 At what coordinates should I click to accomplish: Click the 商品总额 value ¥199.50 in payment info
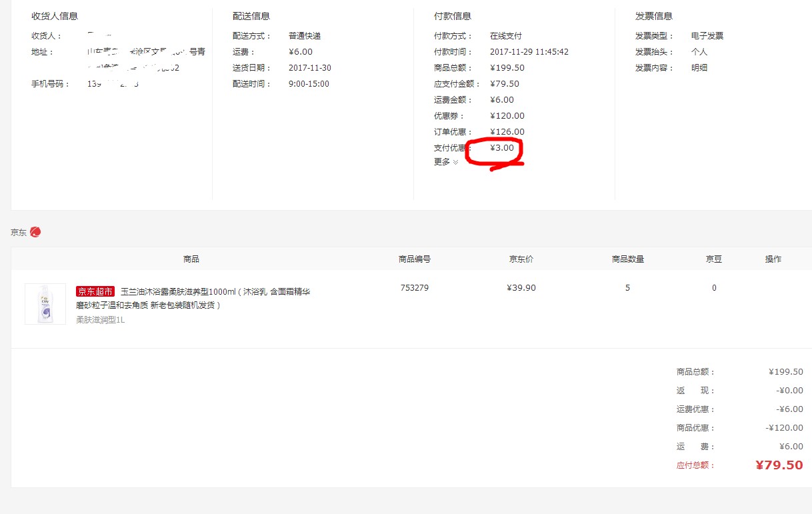coord(507,68)
